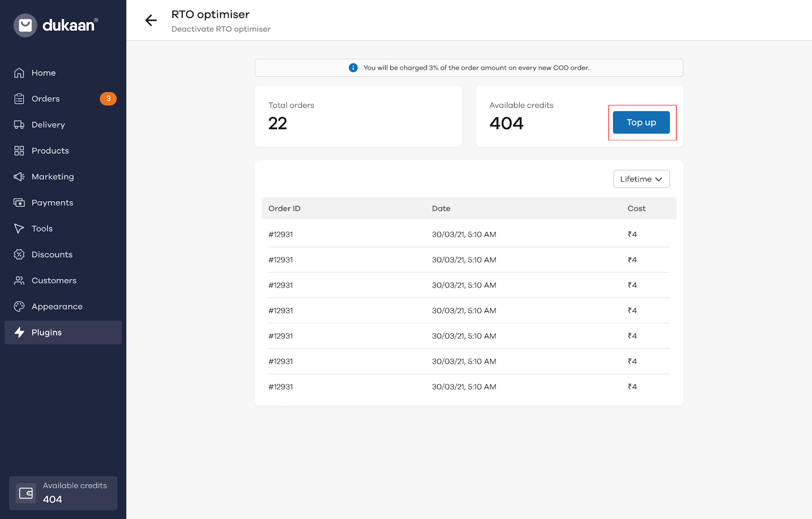Click the sidebar Available credits 404 card

(63, 493)
